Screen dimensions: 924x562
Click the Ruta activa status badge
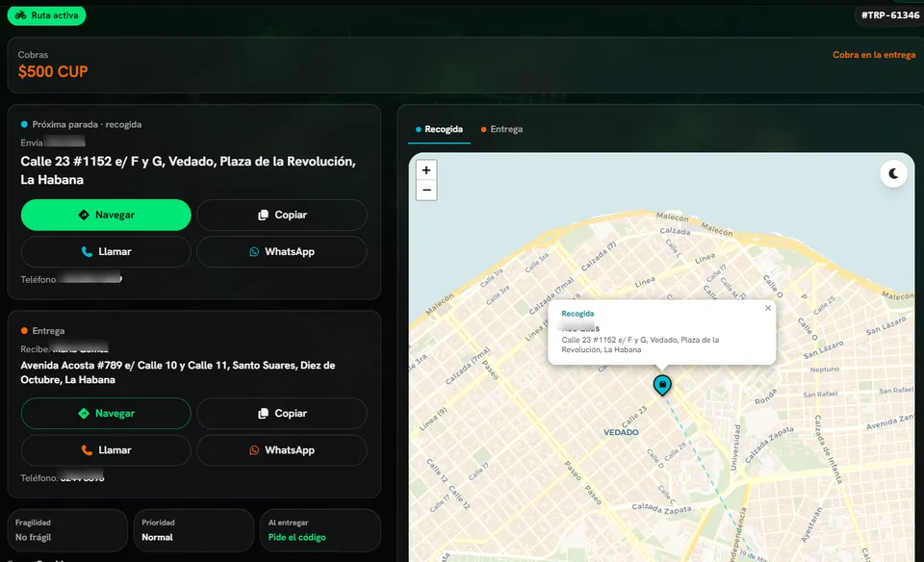coord(46,15)
